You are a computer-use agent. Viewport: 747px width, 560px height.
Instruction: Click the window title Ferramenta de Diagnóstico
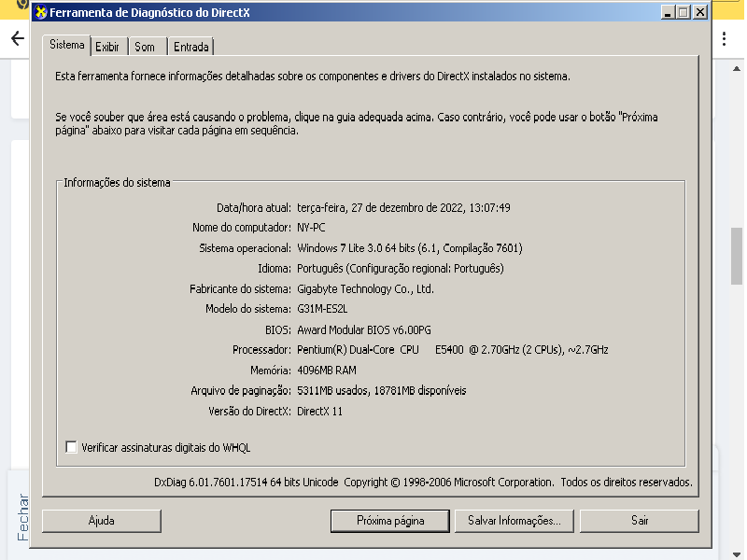point(149,12)
